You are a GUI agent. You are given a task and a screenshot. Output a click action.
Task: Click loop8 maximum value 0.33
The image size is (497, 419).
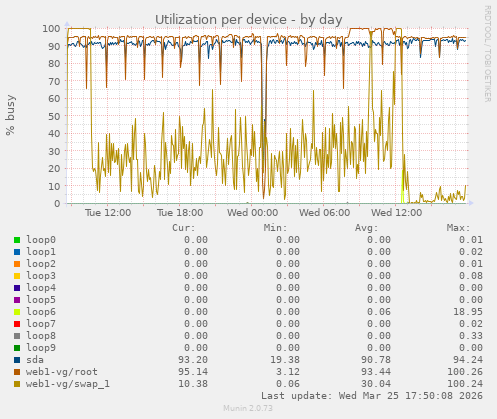pyautogui.click(x=471, y=336)
